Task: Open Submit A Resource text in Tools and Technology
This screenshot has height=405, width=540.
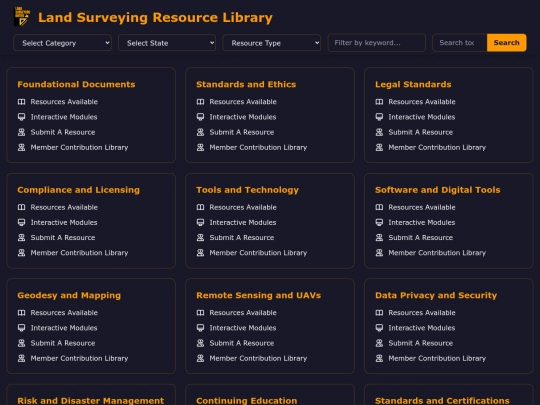Action: click(x=242, y=237)
